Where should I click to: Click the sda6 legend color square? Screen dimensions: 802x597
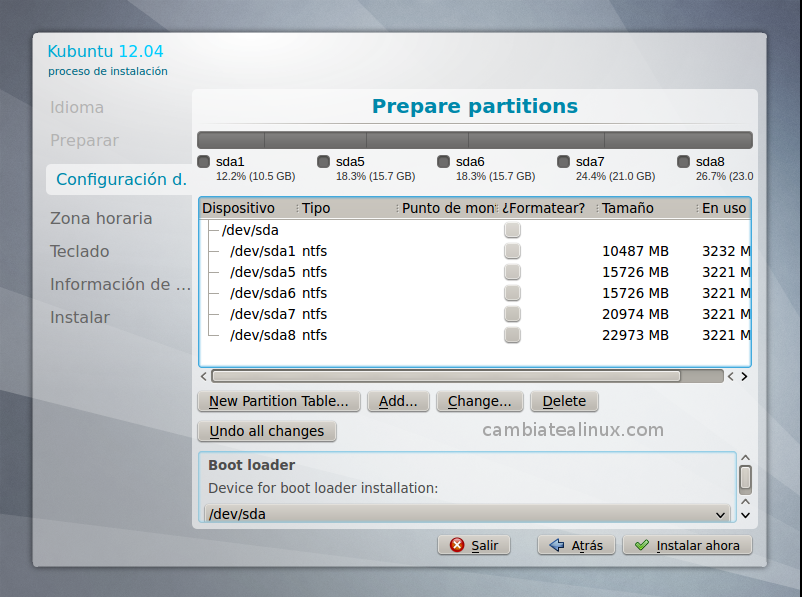[443, 162]
